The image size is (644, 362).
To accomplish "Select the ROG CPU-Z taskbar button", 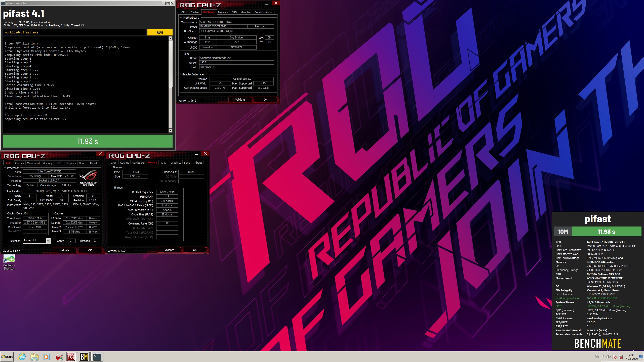I will pos(71,357).
